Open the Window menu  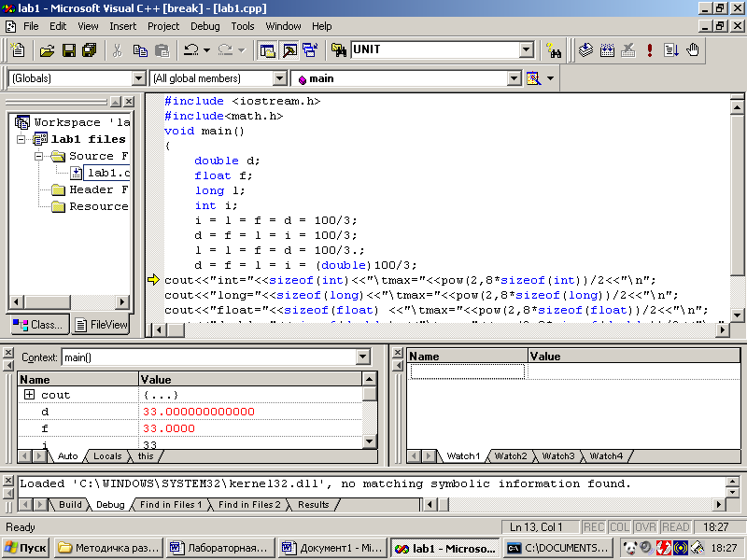click(x=283, y=26)
